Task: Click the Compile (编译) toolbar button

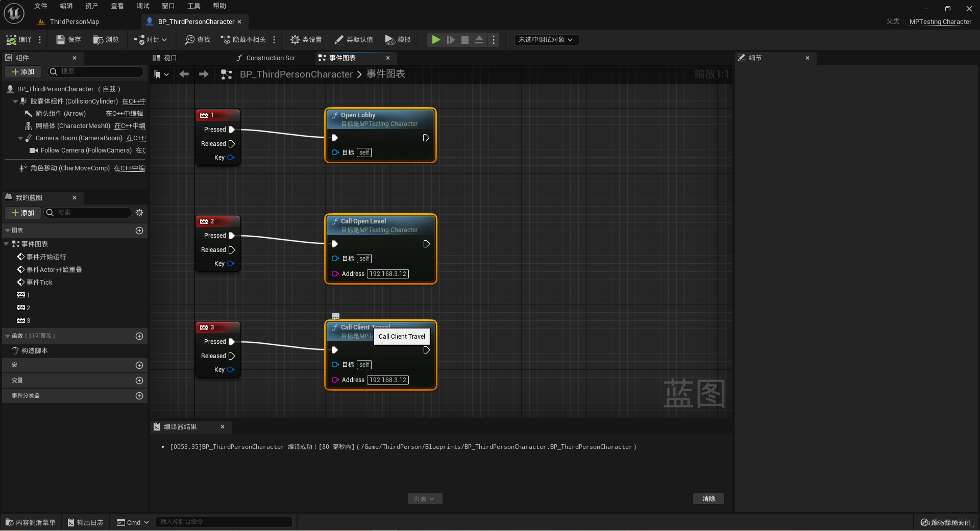Action: coord(19,40)
